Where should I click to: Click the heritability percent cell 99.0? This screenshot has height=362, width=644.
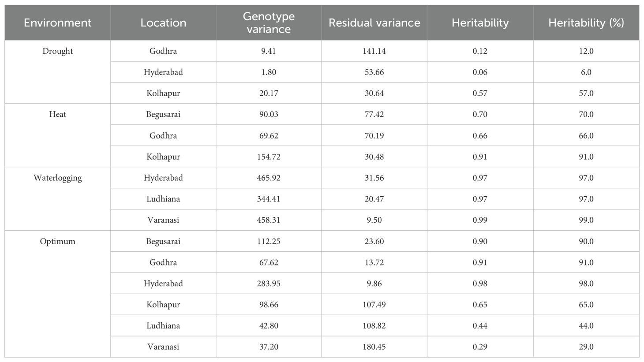(x=586, y=220)
